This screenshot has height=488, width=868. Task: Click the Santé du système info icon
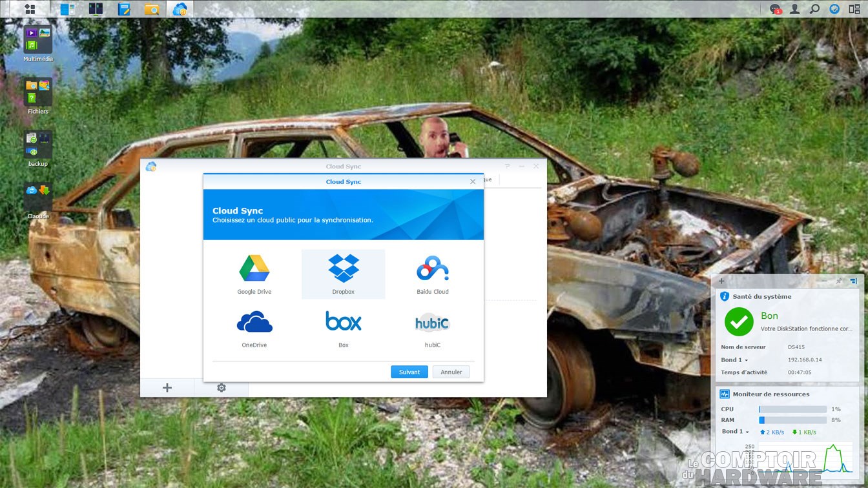click(725, 296)
